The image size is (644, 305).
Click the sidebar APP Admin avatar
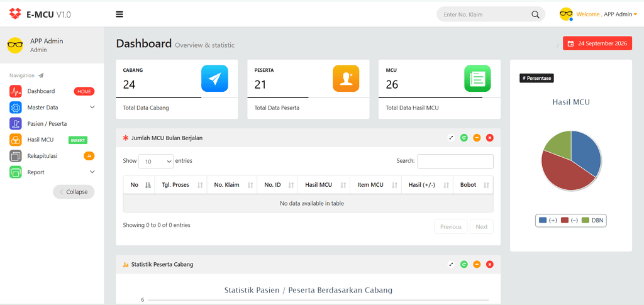15,45
